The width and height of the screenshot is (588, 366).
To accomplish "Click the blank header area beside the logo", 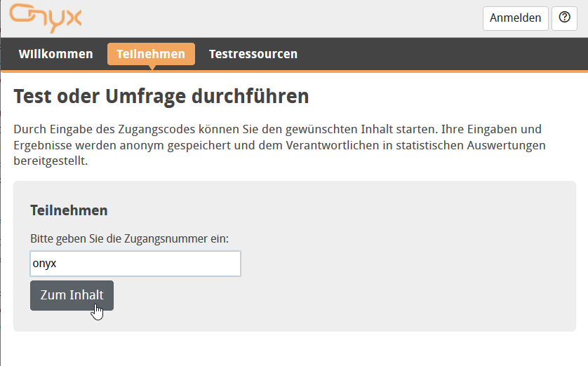I will coord(281,18).
